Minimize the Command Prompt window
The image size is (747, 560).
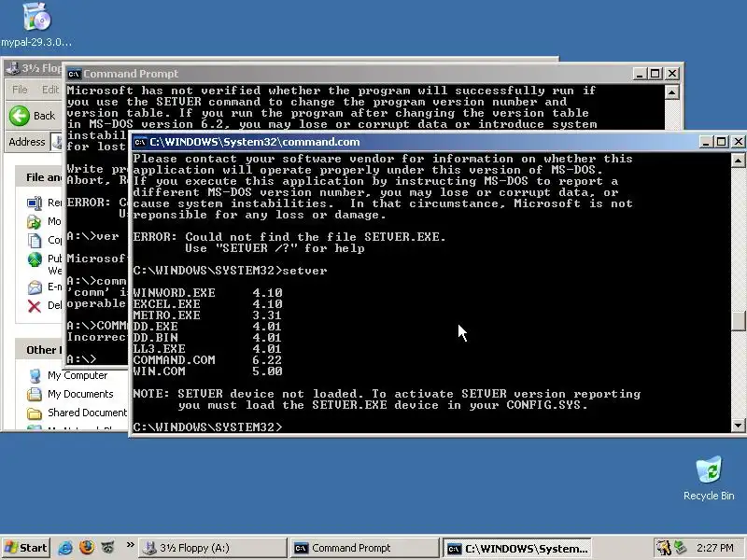point(640,74)
